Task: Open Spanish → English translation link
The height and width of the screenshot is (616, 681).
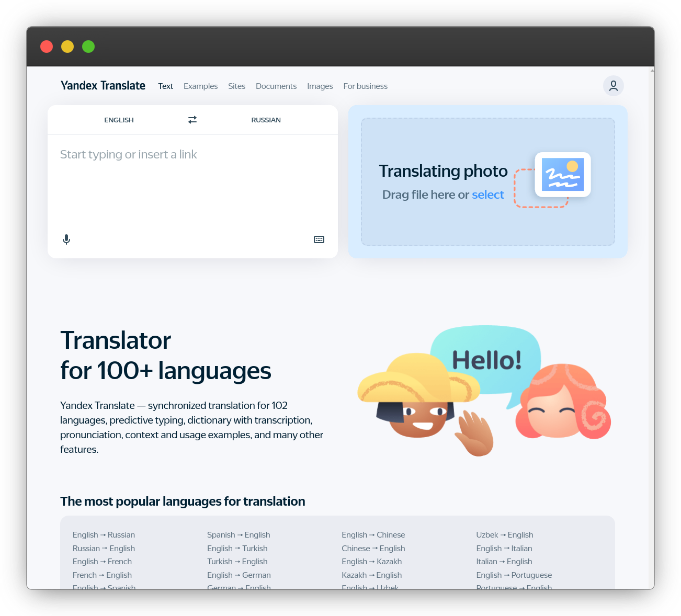Action: pos(239,535)
